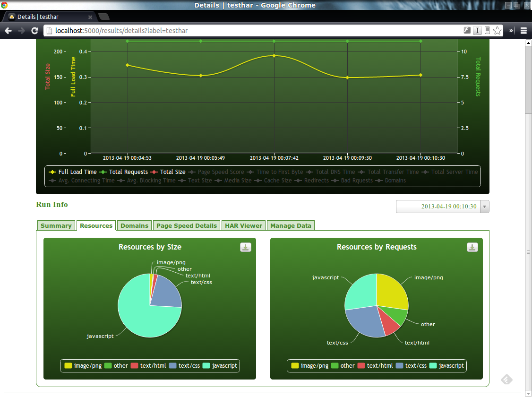Screen dimensions: 532x397
Task: Go back using the browser back arrow
Action: 8,31
